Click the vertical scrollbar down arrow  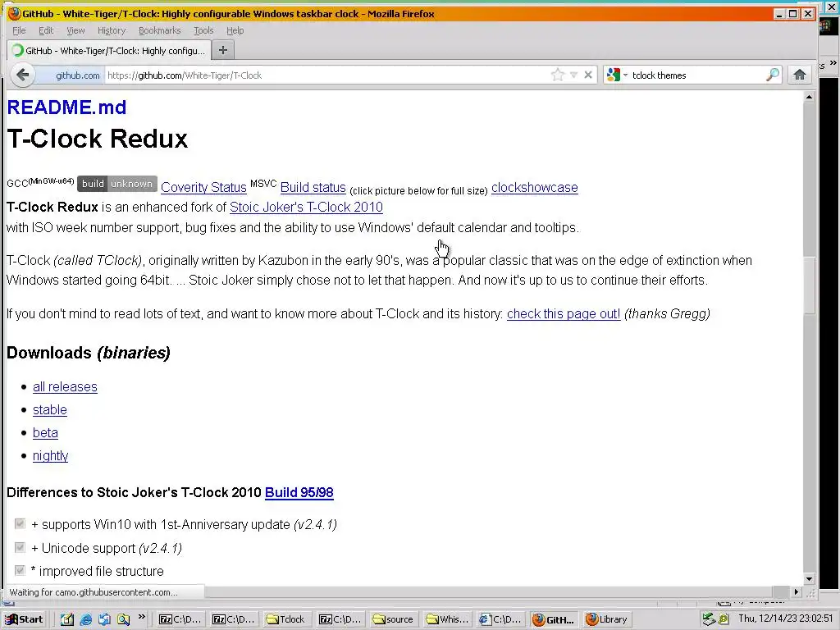click(x=809, y=579)
